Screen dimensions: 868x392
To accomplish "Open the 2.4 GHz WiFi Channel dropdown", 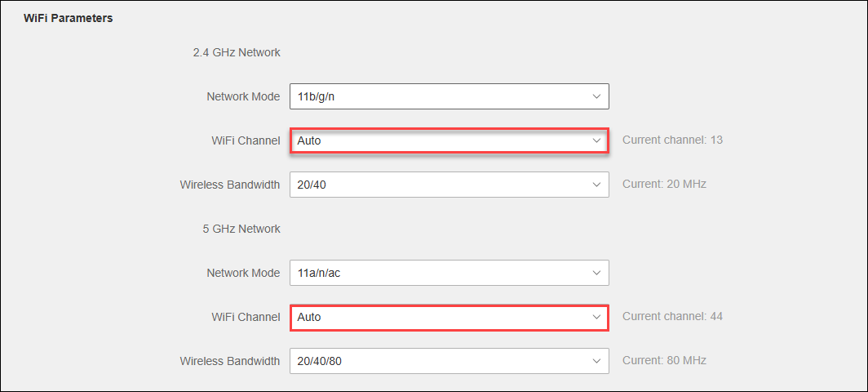I will (449, 140).
